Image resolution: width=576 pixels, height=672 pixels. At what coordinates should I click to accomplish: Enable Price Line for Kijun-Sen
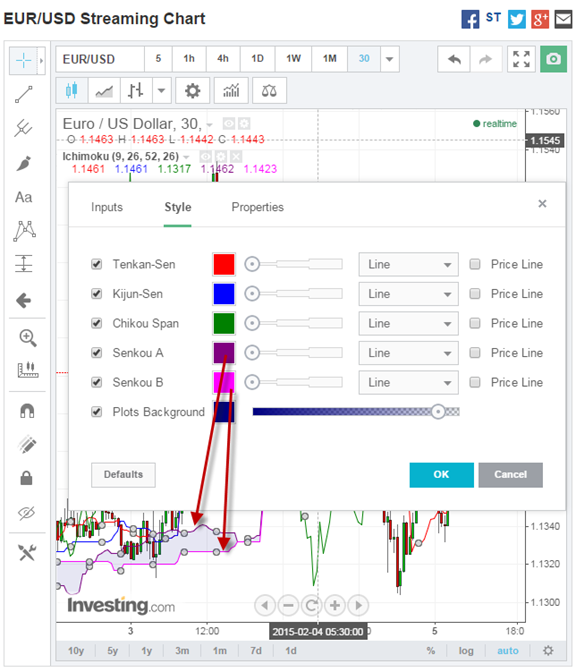475,294
